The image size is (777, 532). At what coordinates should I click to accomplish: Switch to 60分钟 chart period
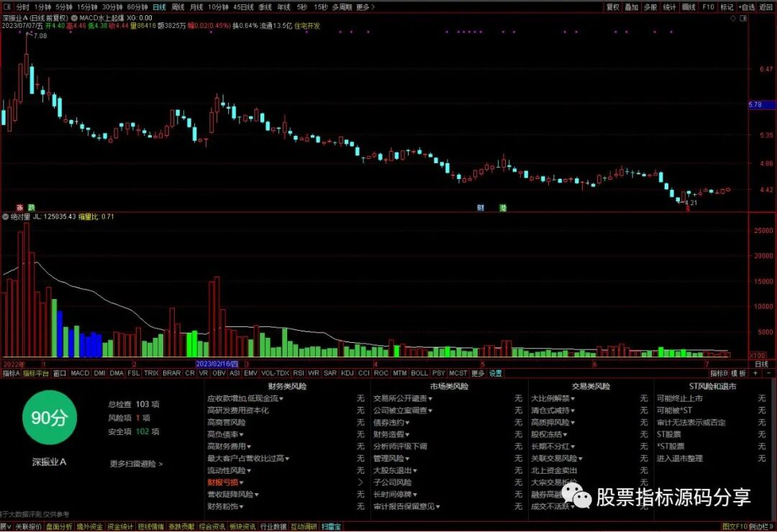pos(137,7)
